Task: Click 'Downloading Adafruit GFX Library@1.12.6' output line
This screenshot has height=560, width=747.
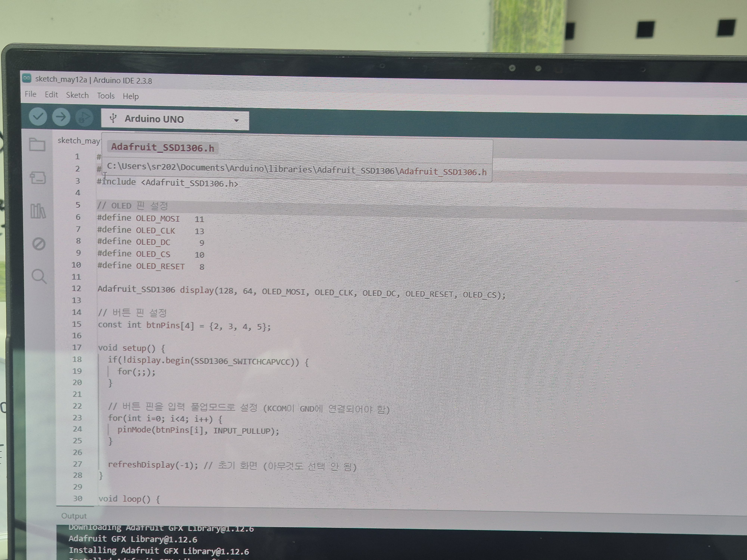Action: click(161, 528)
